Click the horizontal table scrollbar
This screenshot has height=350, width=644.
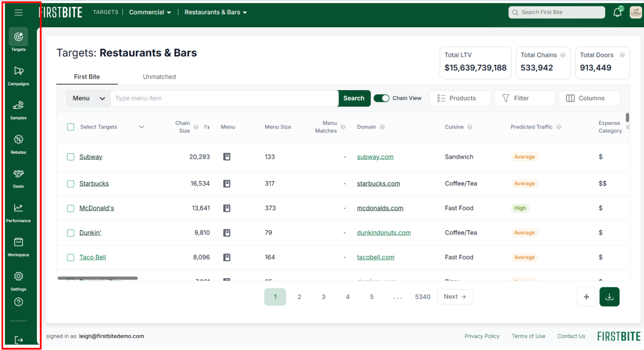coord(98,278)
